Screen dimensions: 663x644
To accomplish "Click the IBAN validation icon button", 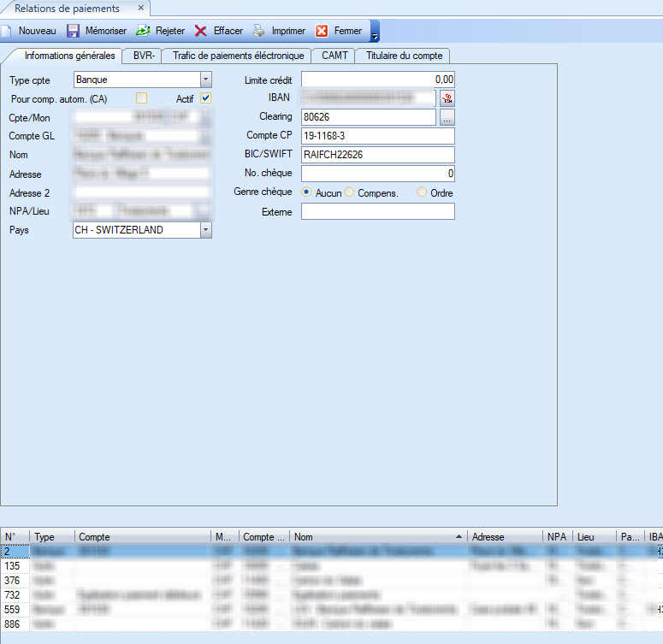I will (x=447, y=98).
